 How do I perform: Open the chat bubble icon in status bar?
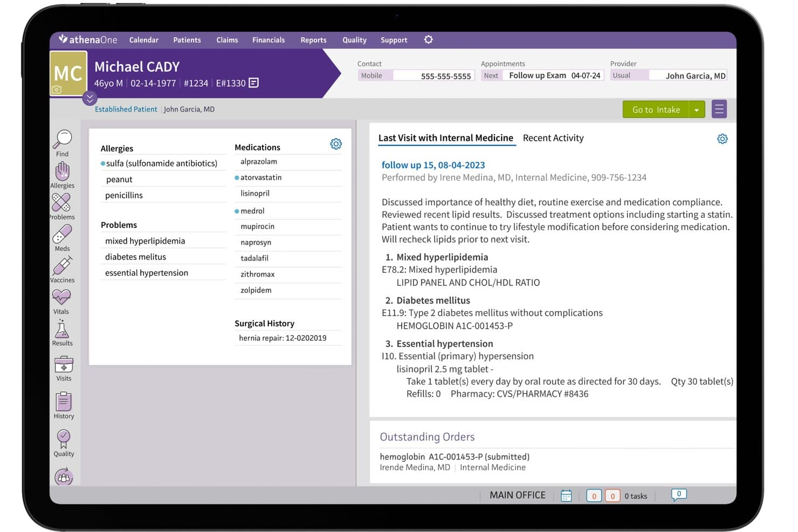tap(679, 494)
